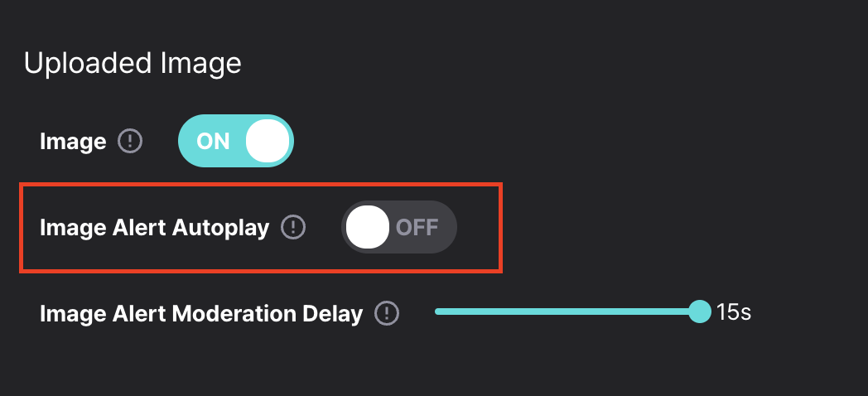Click the word Autoplay in the setting label
The height and width of the screenshot is (396, 868).
coord(221,229)
